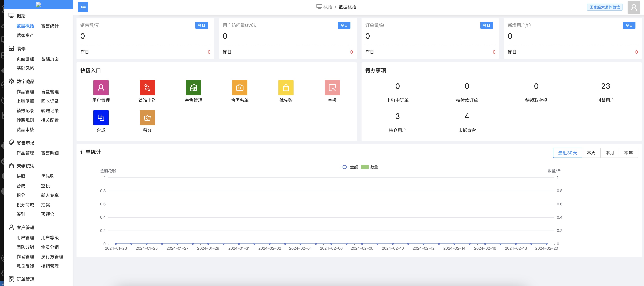Open the 积分 crown quick entry icon
This screenshot has height=286, width=644.
tap(147, 118)
